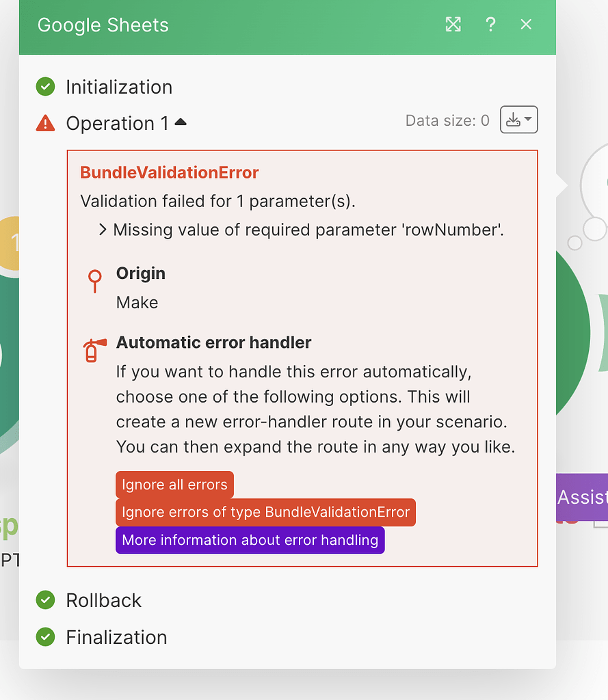This screenshot has height=700, width=608.
Task: Click 'Ignore errors of type BundleValidationError'
Action: tap(265, 512)
